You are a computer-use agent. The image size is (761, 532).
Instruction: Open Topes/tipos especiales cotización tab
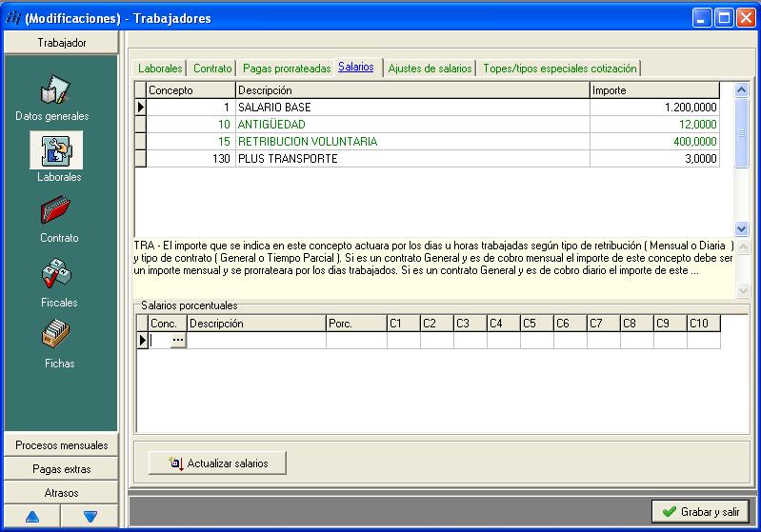pyautogui.click(x=560, y=69)
